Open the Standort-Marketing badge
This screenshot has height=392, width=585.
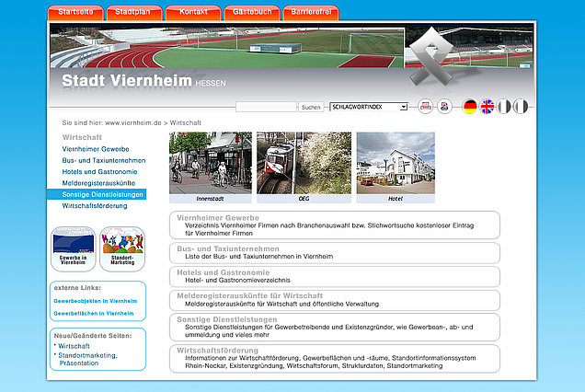(x=122, y=249)
